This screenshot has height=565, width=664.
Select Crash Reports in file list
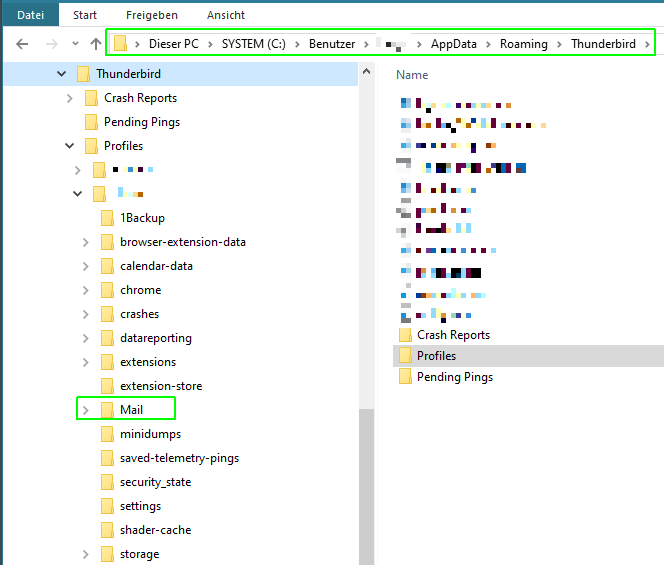point(453,335)
